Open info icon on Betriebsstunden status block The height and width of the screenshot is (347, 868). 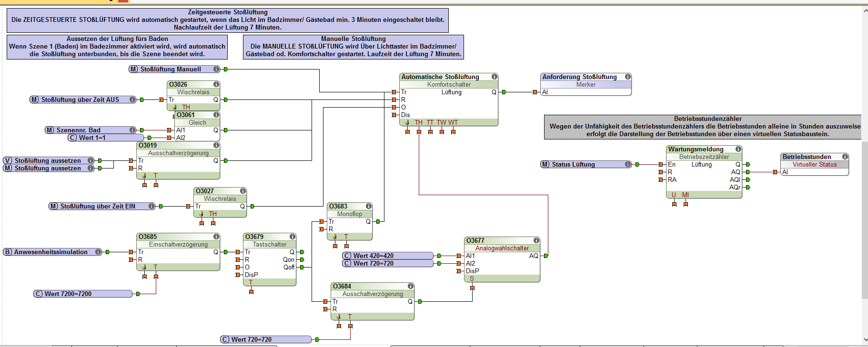tap(845, 157)
